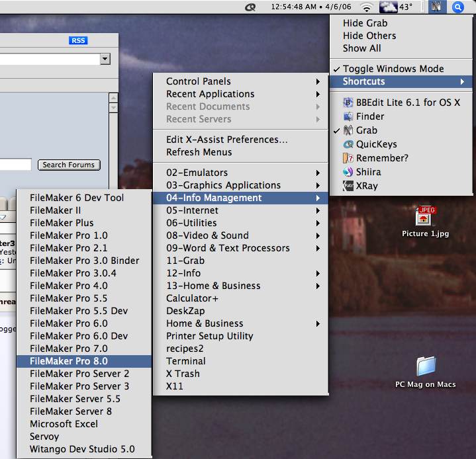Expand the Shortcuts submenu
The height and width of the screenshot is (459, 476).
pos(401,81)
